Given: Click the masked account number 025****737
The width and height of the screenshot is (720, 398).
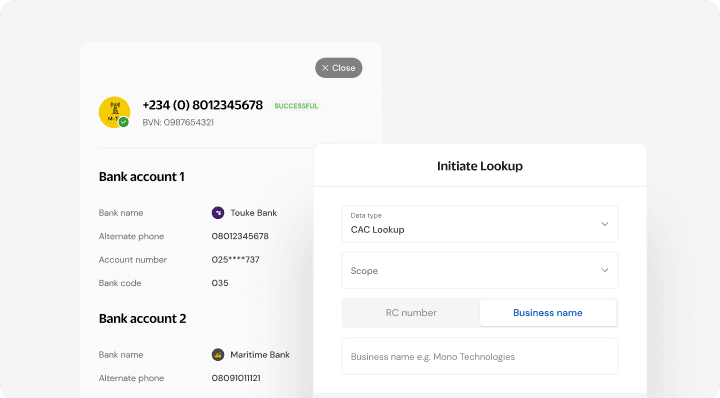Looking at the screenshot, I should coord(236,259).
